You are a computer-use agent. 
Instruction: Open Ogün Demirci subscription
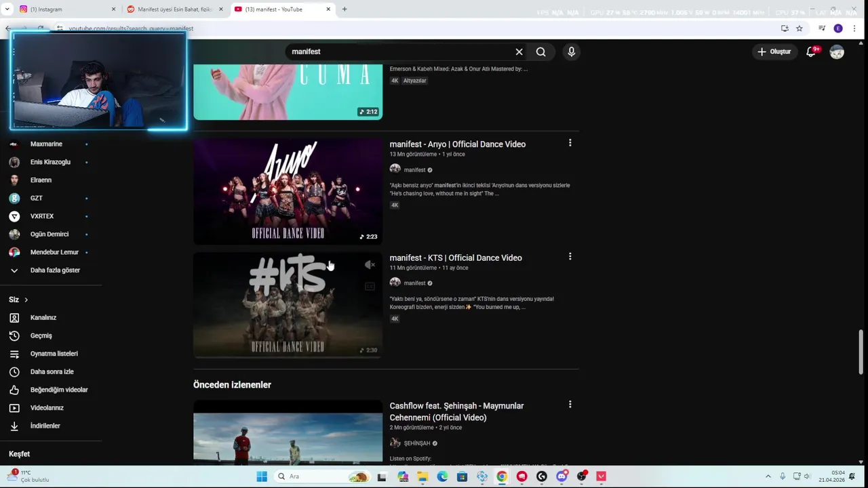[51, 234]
